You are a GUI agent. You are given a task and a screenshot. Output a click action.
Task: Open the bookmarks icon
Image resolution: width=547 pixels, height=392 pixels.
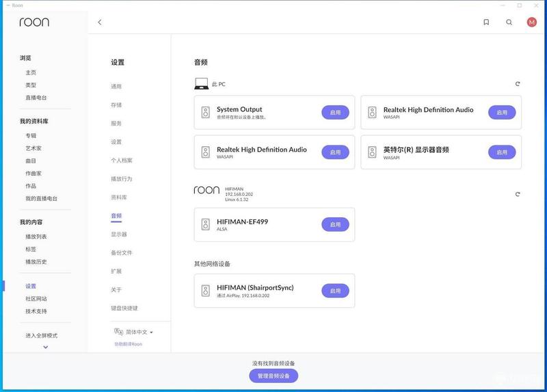[486, 23]
